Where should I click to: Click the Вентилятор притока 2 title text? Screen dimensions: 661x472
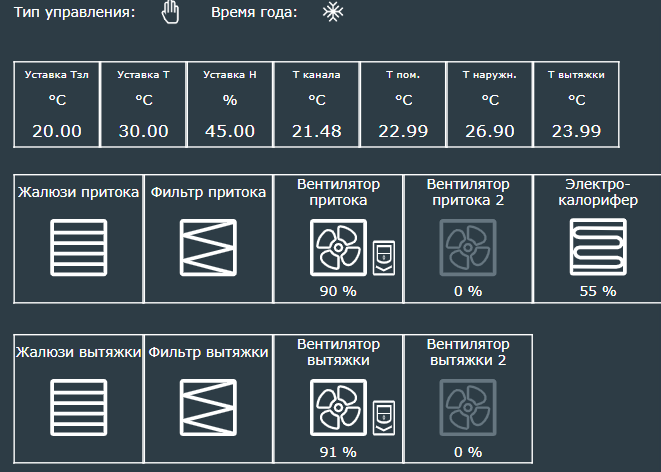[468, 192]
